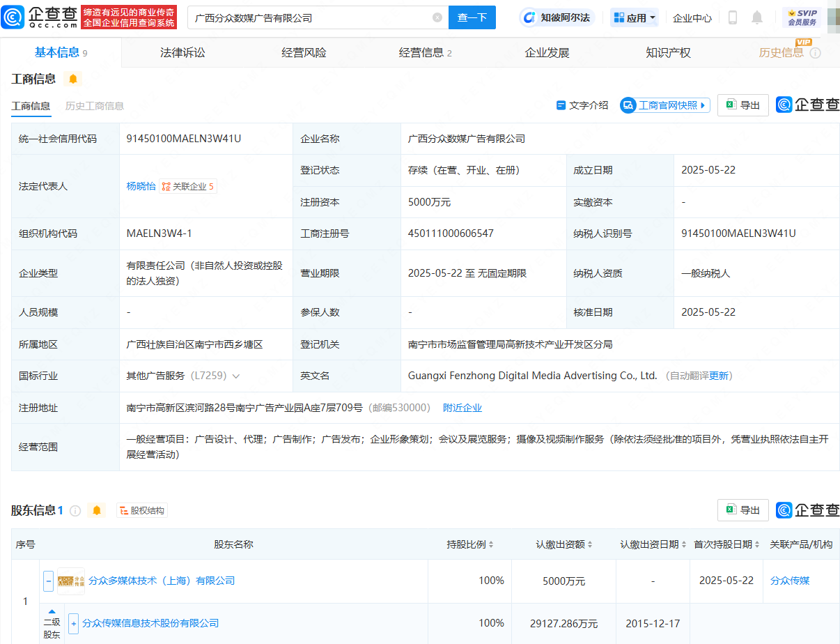Screen dimensions: 840x644
Task: Click the Qcc.com logo
Action: pyautogui.click(x=39, y=17)
